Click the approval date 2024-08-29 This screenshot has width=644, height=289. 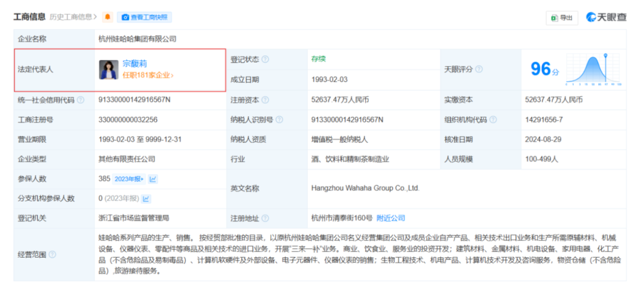click(x=543, y=140)
